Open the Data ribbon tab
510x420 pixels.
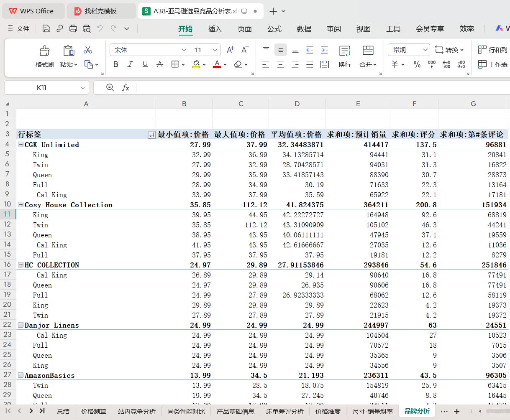click(x=304, y=29)
